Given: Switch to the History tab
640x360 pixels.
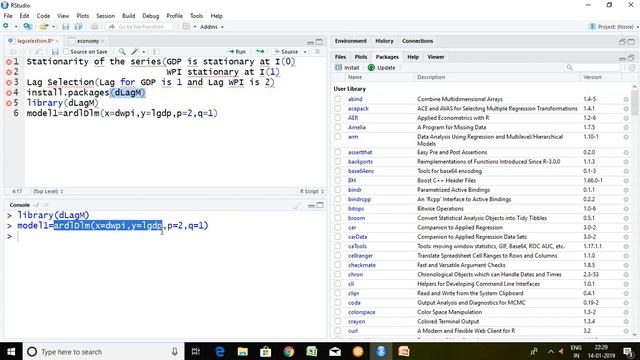Looking at the screenshot, I should point(384,41).
